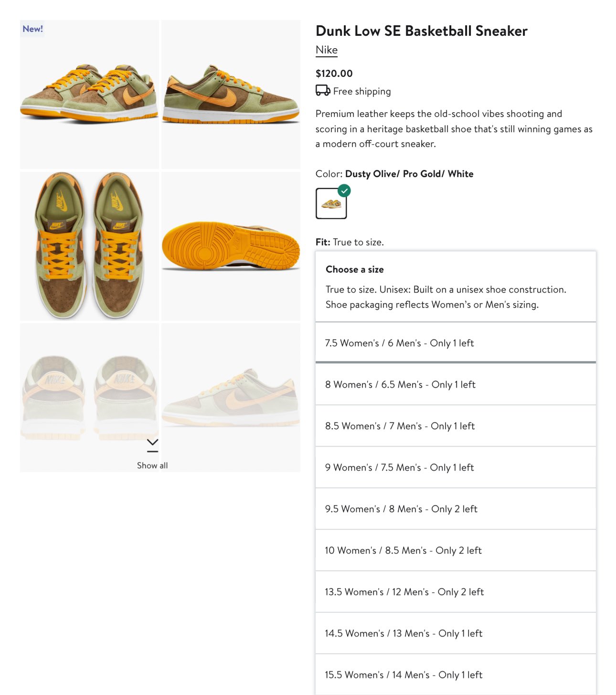View the orange outsole photo
The height and width of the screenshot is (695, 616).
tap(231, 246)
